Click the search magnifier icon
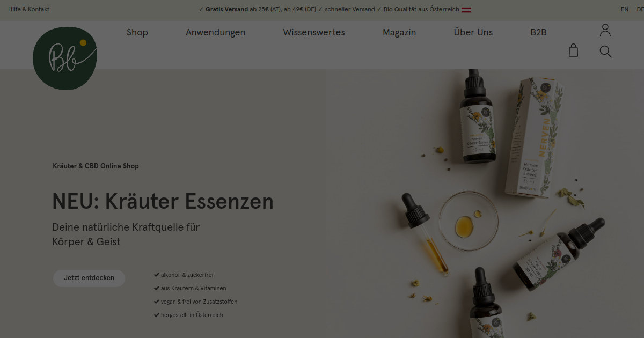The height and width of the screenshot is (338, 644). pos(605,52)
